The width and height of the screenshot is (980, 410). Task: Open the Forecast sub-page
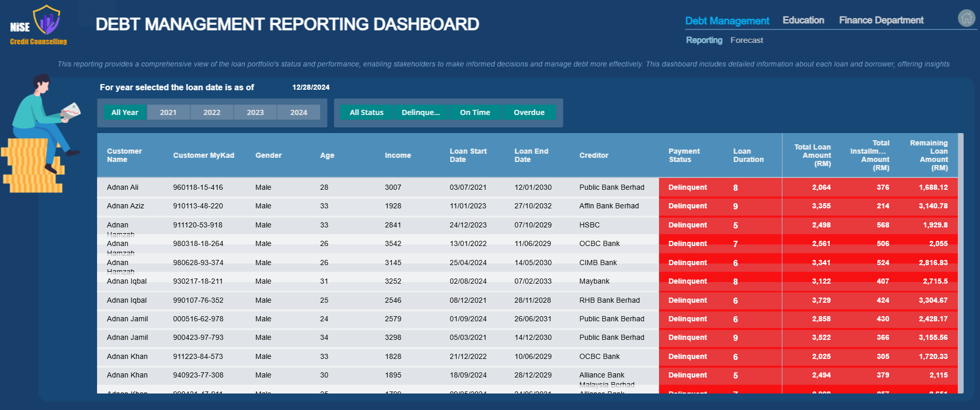[746, 40]
